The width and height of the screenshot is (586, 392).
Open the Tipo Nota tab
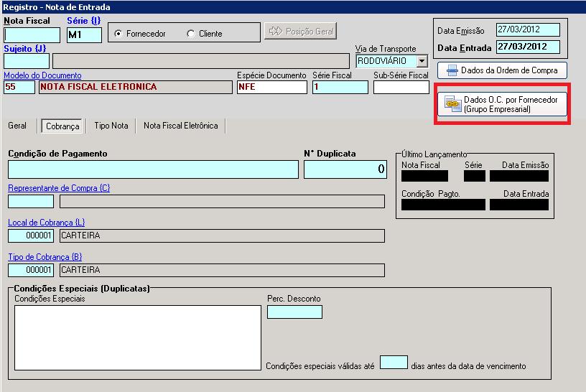(111, 126)
